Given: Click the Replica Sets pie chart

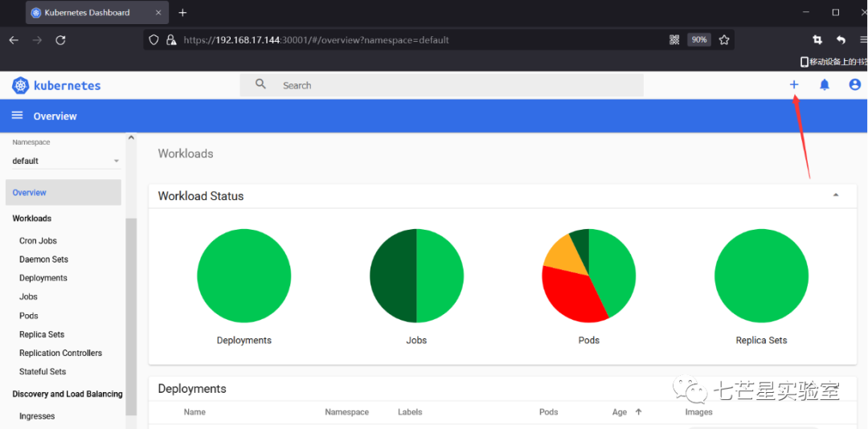Looking at the screenshot, I should pos(761,276).
